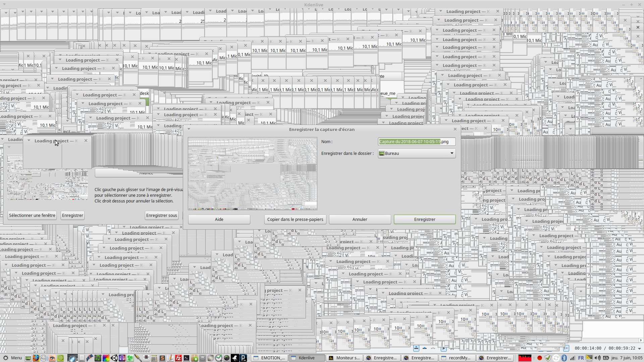Image resolution: width=644 pixels, height=362 pixels.
Task: Switch to the Kdenlive taskbar window
Action: [307, 358]
